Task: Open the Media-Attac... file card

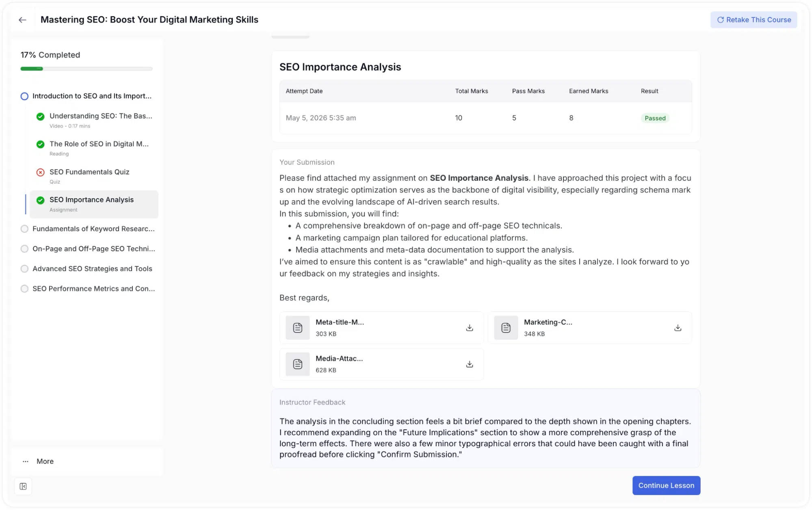Action: click(381, 364)
